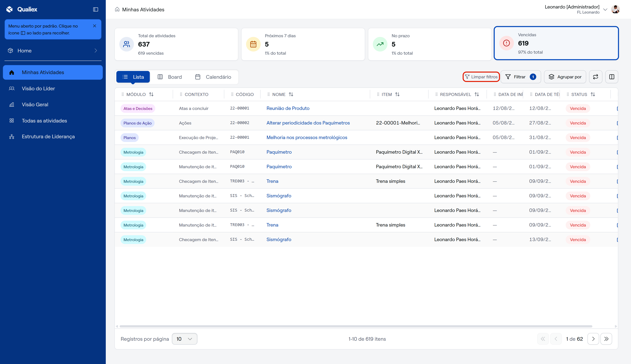The width and height of the screenshot is (631, 364).
Task: Click the CONTEXTO column drag handle
Action: 181,94
